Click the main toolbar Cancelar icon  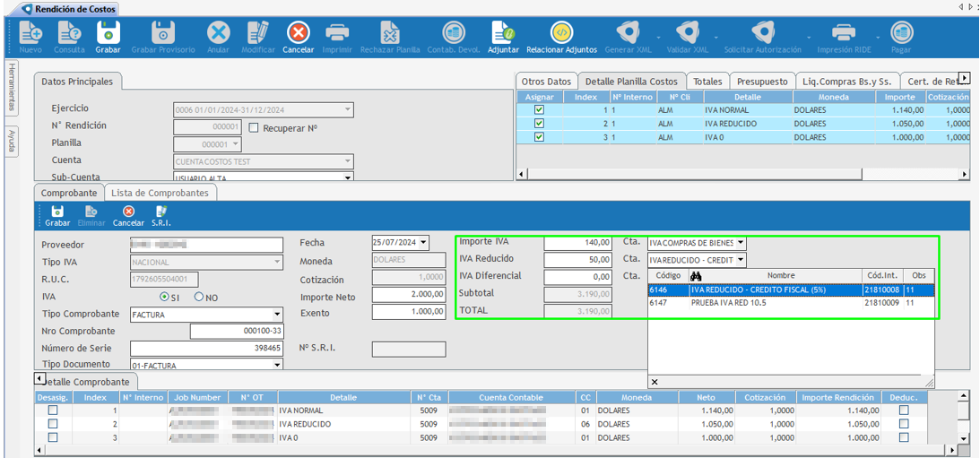point(299,32)
